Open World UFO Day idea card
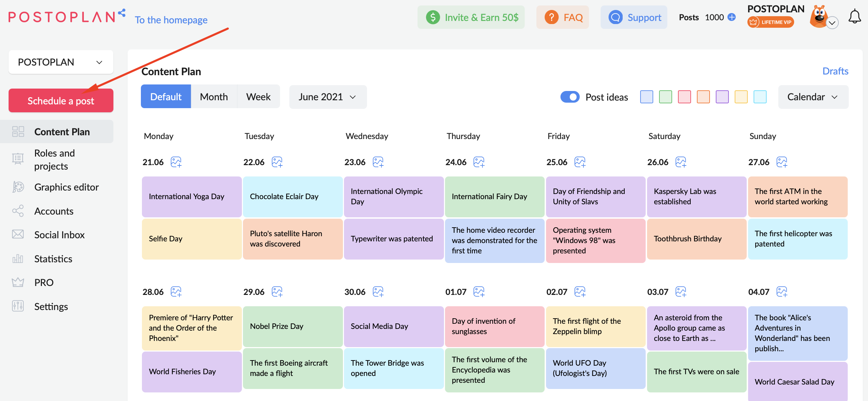This screenshot has width=868, height=401. pyautogui.click(x=596, y=368)
